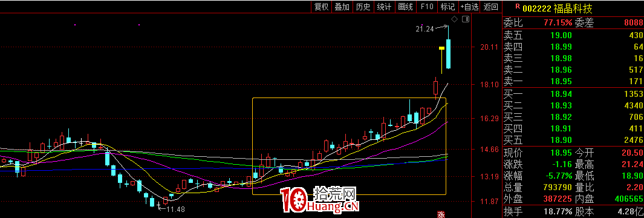Click the 量比 value 2.20
This screenshot has height=218, width=644.
(x=634, y=188)
